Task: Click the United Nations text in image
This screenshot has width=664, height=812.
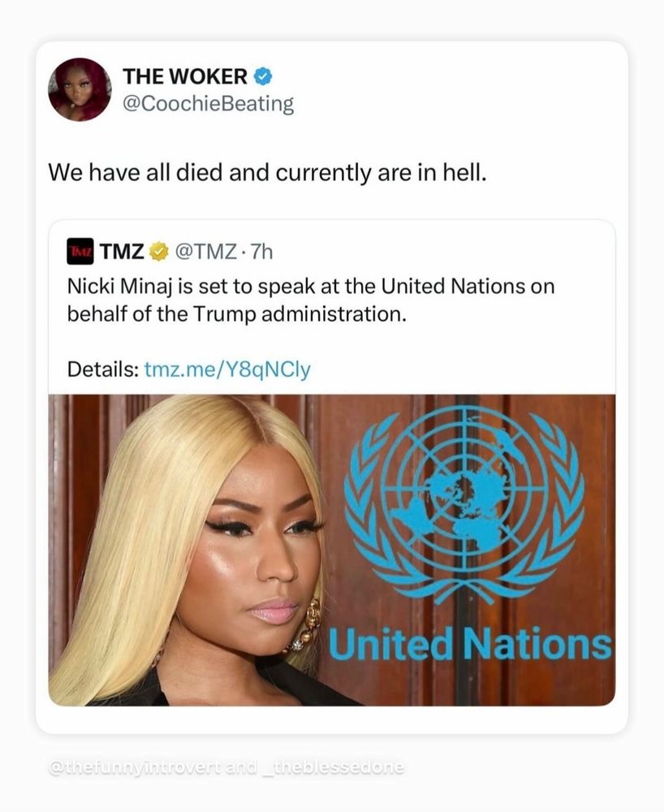Action: (470, 644)
